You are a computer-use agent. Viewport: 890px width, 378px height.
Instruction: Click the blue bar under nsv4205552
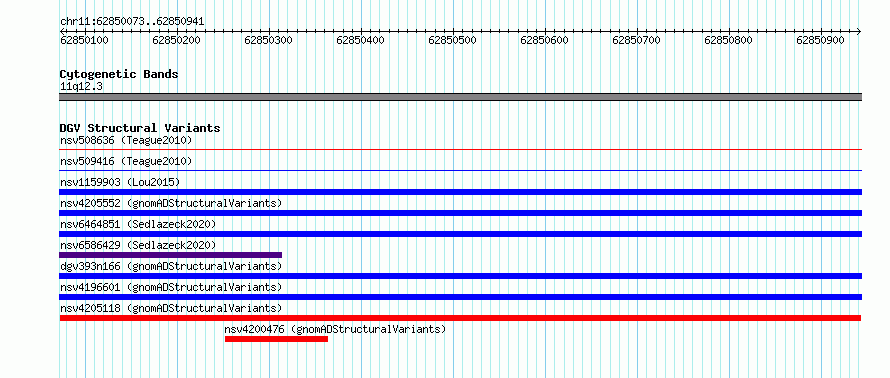pyautogui.click(x=460, y=213)
